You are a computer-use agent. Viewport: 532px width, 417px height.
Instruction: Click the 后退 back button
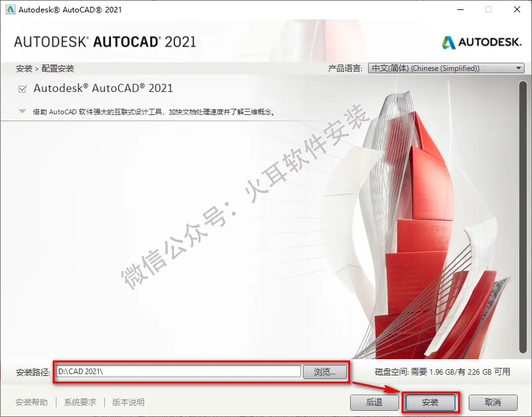[374, 403]
